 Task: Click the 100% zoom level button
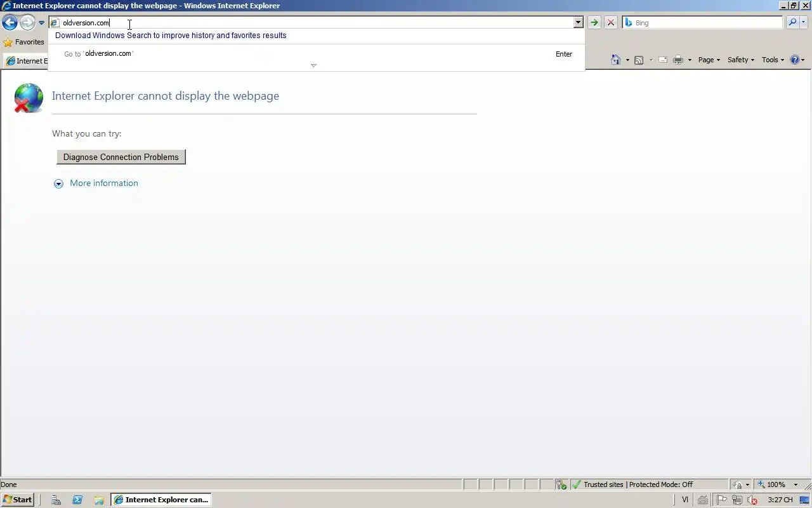[772, 485]
